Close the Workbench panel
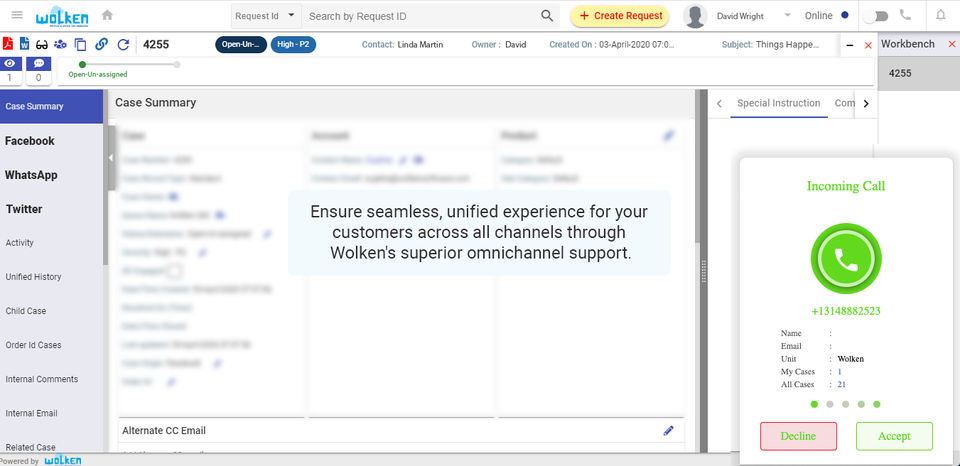Image resolution: width=960 pixels, height=466 pixels. coord(951,44)
